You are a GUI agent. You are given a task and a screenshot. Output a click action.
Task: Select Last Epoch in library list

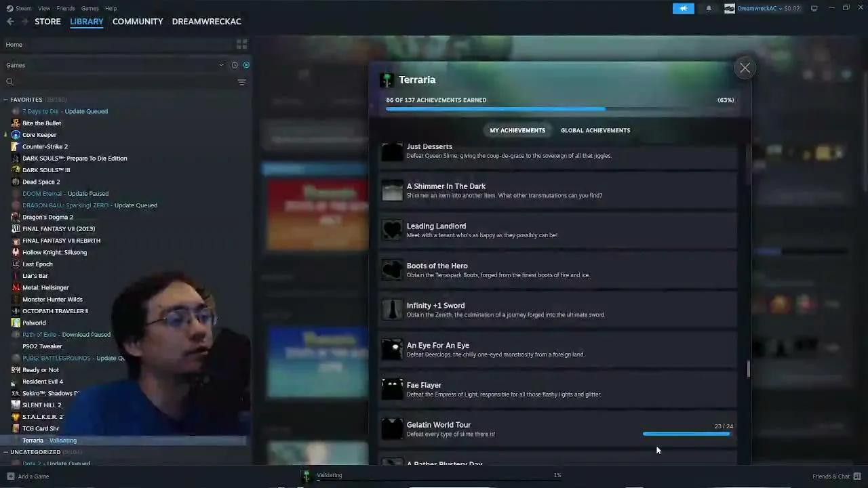[x=37, y=264]
